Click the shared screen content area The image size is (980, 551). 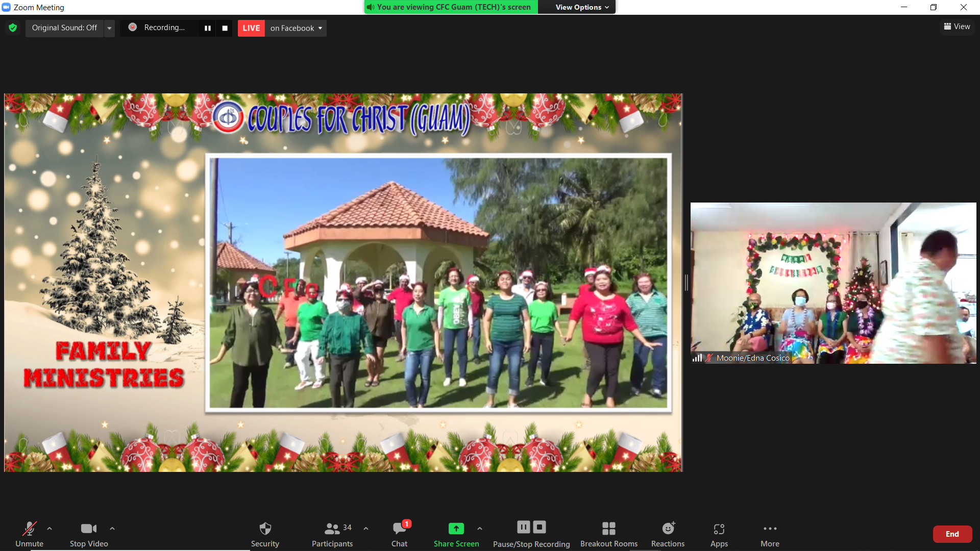click(343, 282)
